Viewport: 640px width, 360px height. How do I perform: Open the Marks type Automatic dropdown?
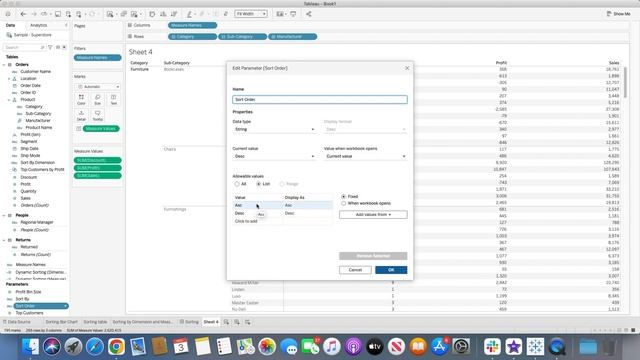click(98, 87)
